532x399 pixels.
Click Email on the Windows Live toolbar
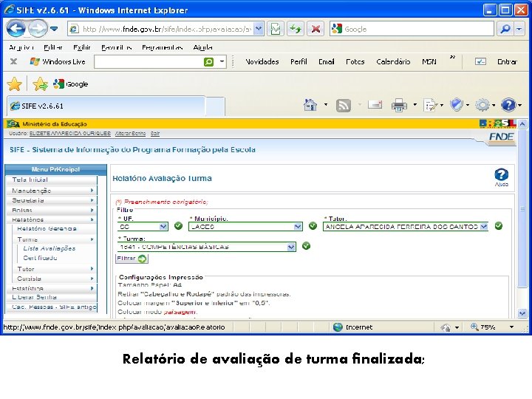point(327,62)
